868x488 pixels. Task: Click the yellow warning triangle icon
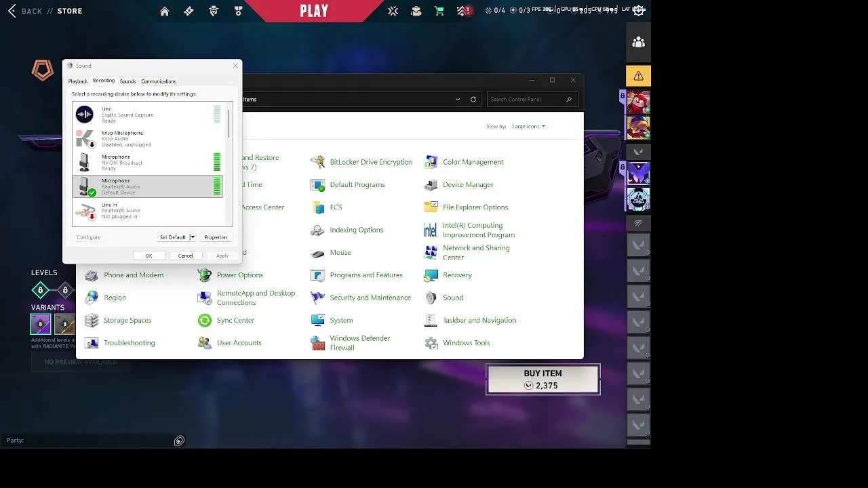638,76
